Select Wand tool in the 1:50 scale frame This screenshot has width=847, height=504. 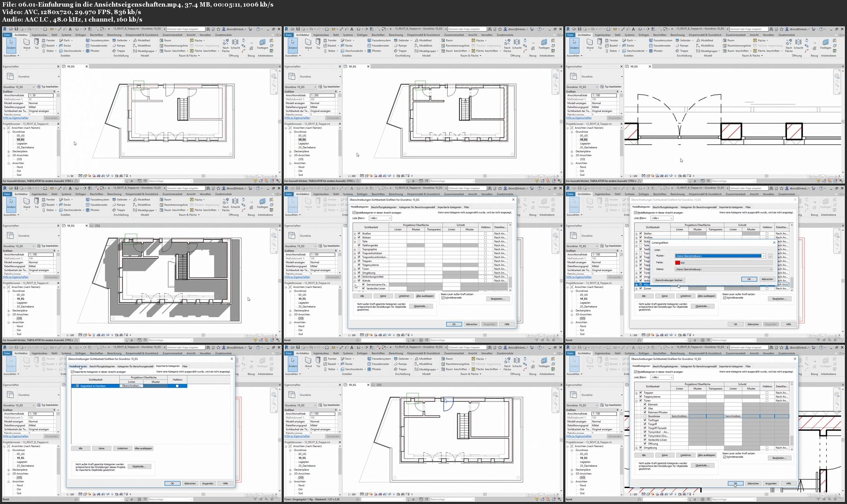click(26, 43)
